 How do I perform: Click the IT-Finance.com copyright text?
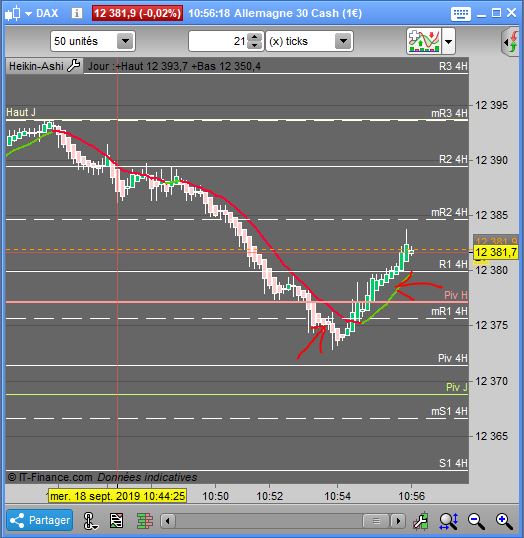(50, 477)
